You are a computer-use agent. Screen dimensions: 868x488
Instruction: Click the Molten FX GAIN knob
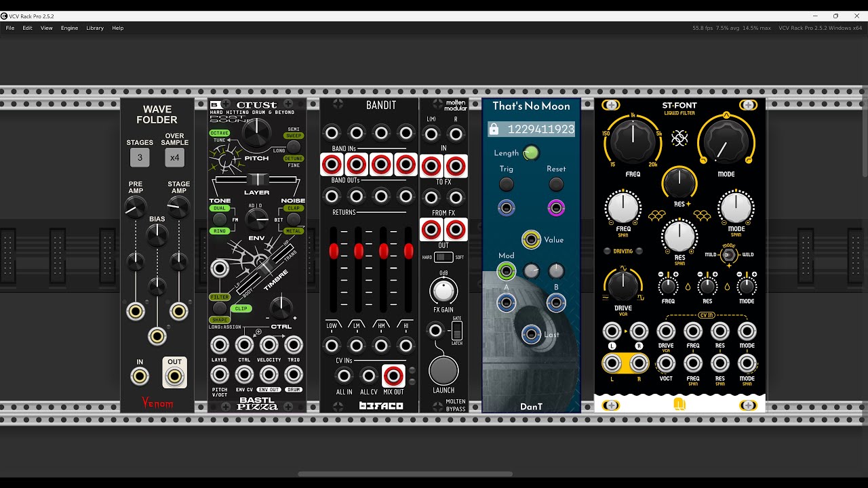point(443,291)
